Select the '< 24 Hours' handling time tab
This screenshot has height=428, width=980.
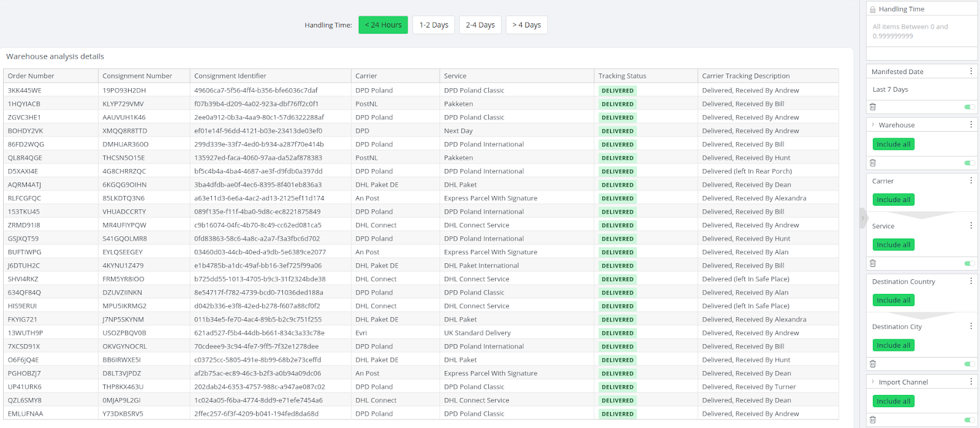tap(383, 25)
